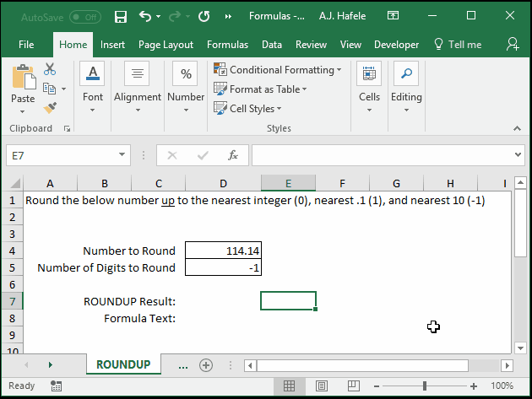Click the Insert Function fx icon
532x399 pixels.
pyautogui.click(x=233, y=155)
